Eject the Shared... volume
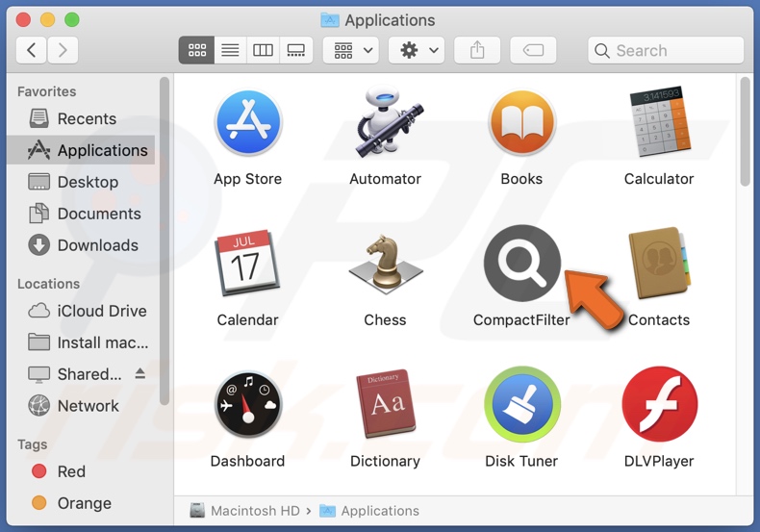The image size is (760, 532). point(140,373)
